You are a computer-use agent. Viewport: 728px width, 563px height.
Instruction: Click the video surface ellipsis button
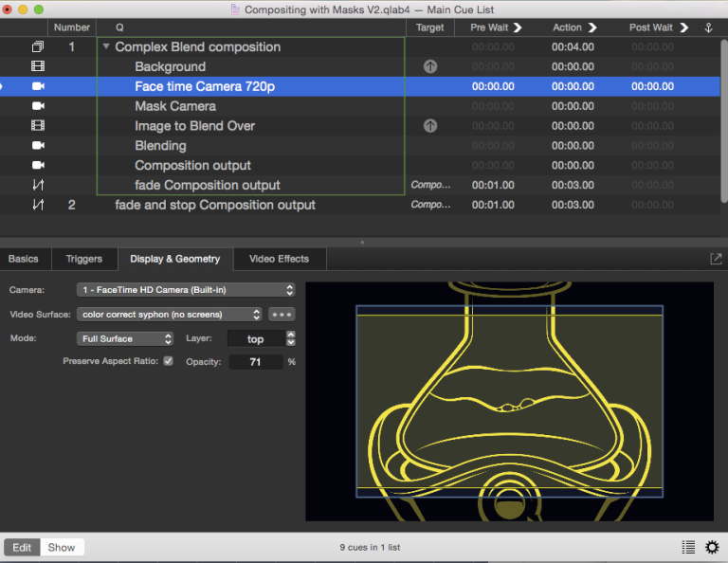282,314
